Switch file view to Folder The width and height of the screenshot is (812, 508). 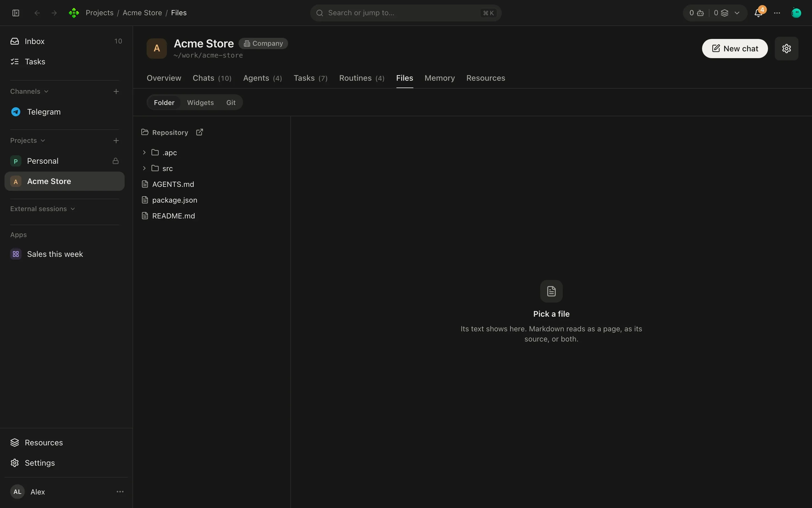point(164,102)
